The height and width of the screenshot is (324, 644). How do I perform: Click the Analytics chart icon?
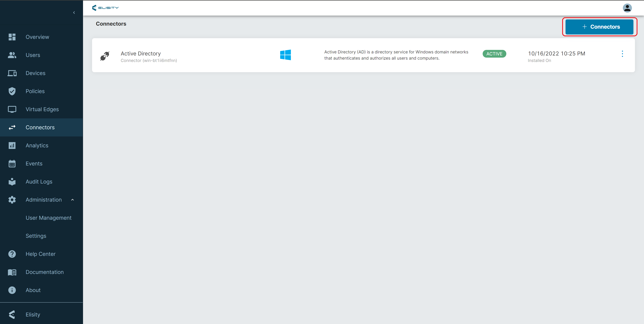(x=12, y=146)
